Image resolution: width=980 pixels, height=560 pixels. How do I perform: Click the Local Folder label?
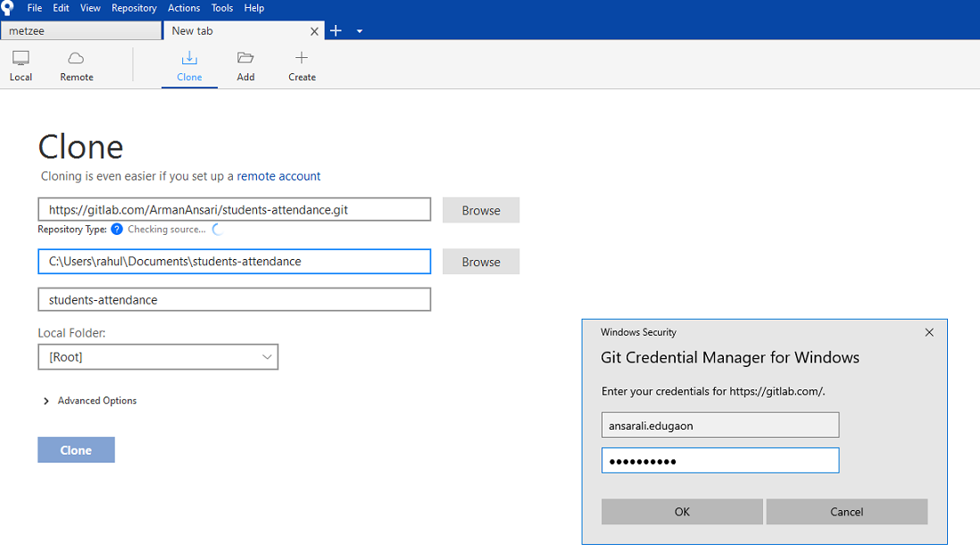(72, 333)
